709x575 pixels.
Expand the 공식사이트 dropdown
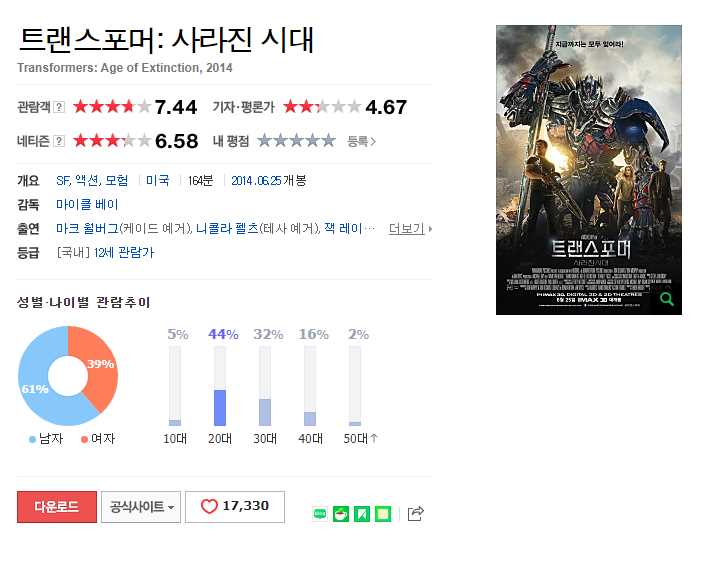141,507
